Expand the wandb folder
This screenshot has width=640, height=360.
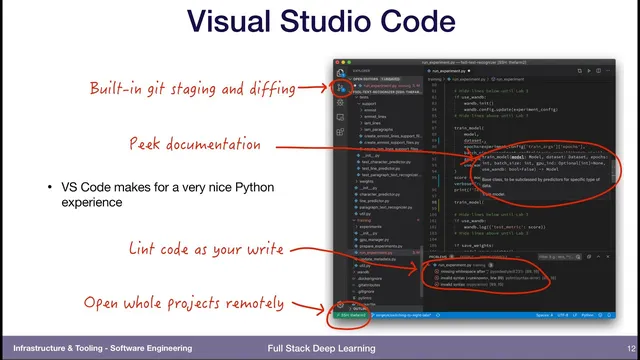pyautogui.click(x=363, y=272)
